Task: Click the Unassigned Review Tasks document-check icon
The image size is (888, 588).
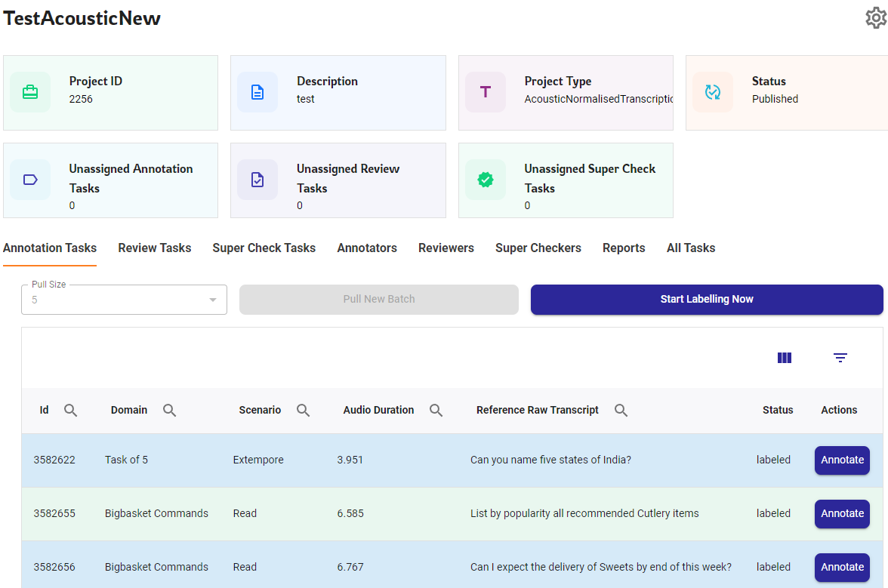Action: coord(257,180)
